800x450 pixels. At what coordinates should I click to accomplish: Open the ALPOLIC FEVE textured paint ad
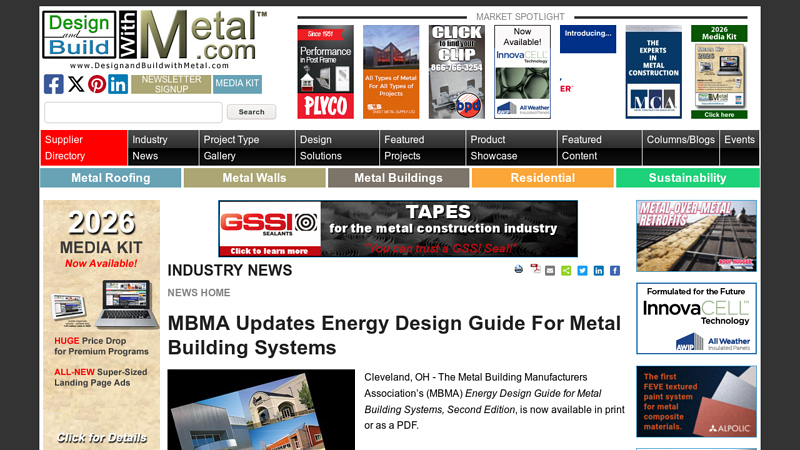[x=696, y=402]
